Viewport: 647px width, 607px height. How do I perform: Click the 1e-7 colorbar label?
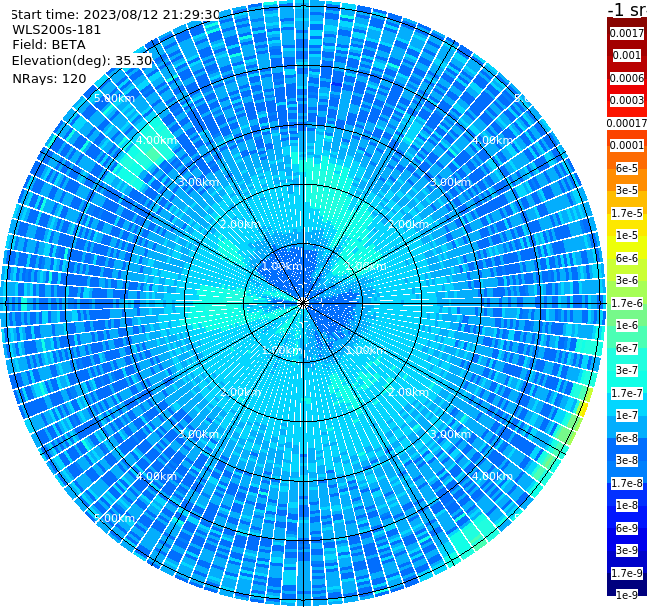tap(627, 415)
